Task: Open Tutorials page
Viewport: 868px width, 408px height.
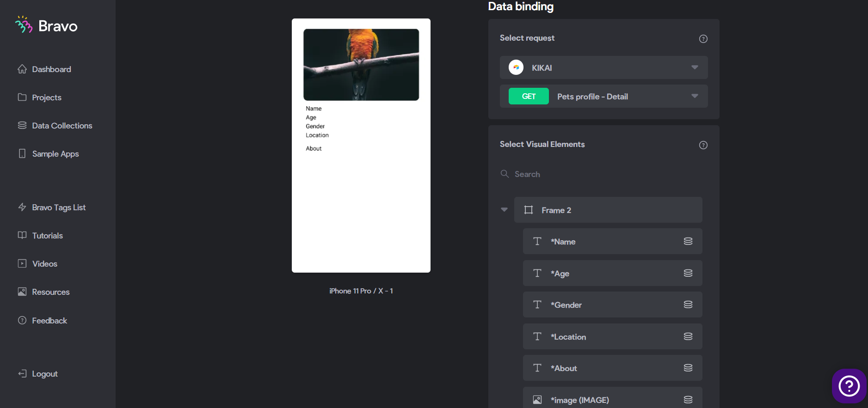Action: tap(40, 236)
